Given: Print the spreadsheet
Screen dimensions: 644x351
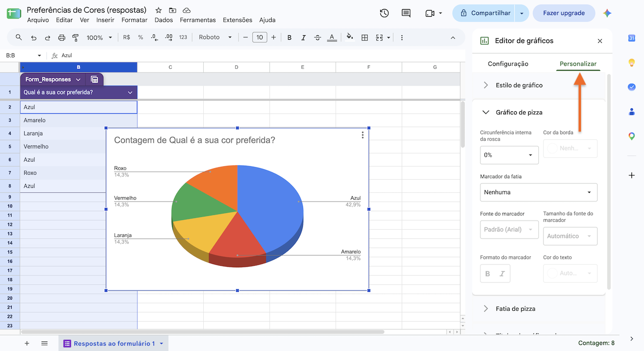Looking at the screenshot, I should click(62, 37).
